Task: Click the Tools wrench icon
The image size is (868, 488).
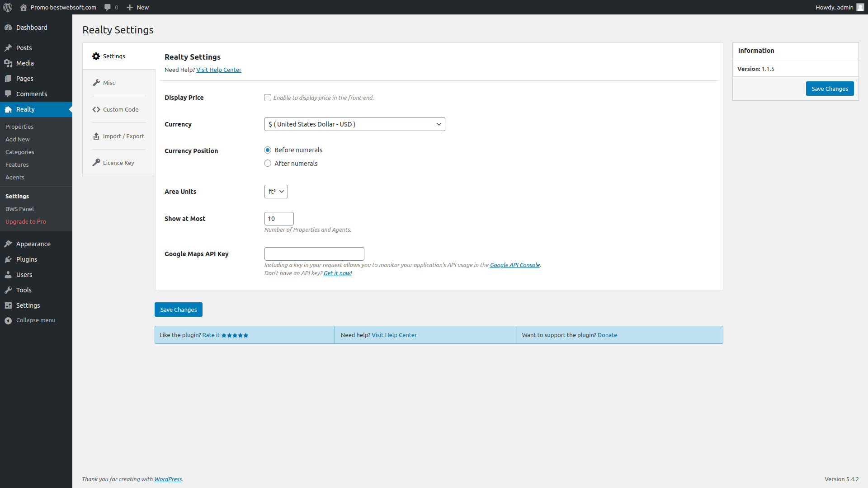Action: tap(8, 290)
